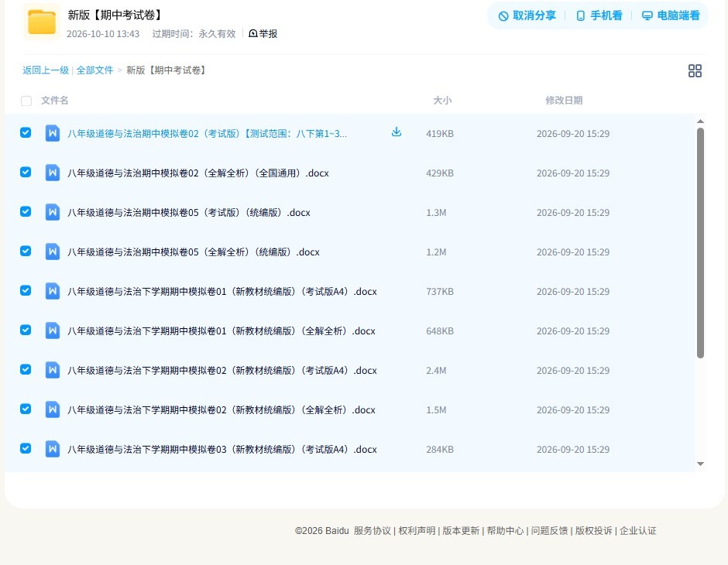Image resolution: width=728 pixels, height=565 pixels.
Task: Go back via 返回上一级 link
Action: 46,70
